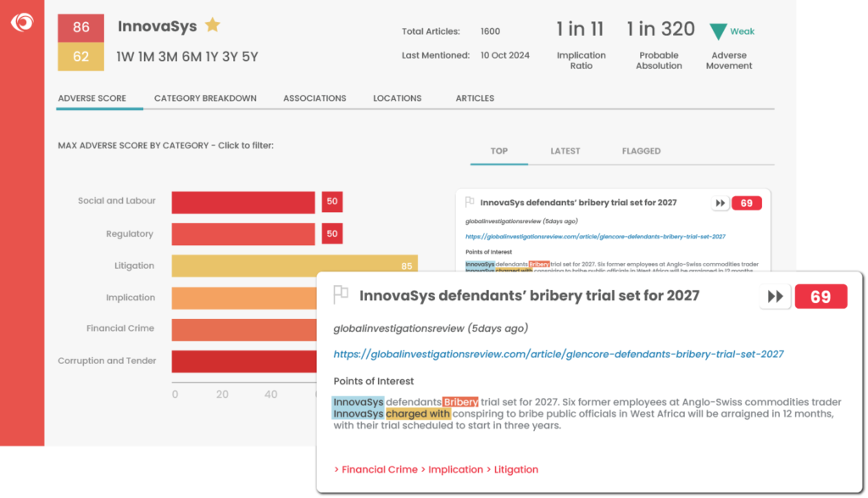The image size is (868, 498).
Task: Click the highlighted Bribery keyword in the popup
Action: (460, 401)
